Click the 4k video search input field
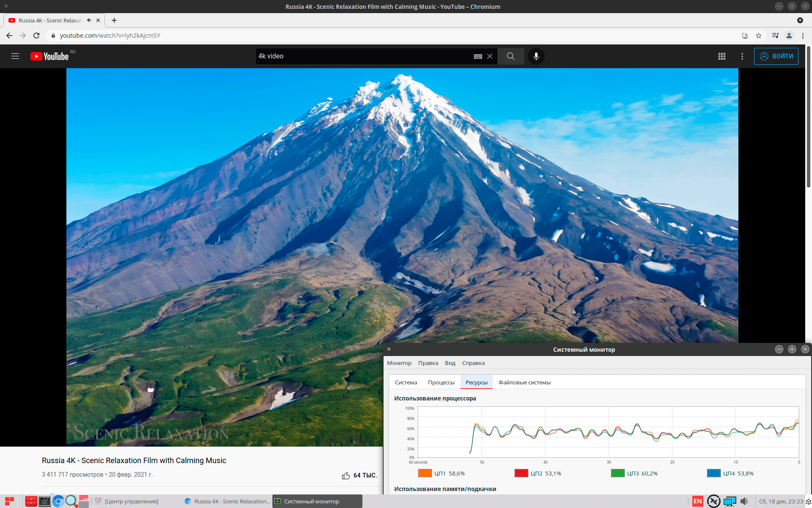 [x=364, y=56]
